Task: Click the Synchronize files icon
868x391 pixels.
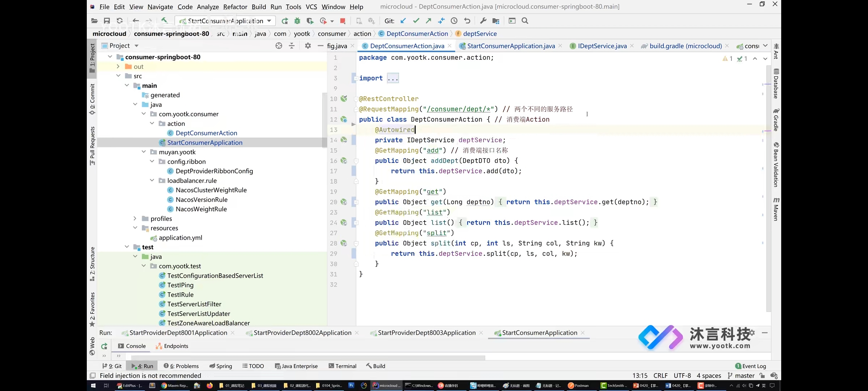Action: pyautogui.click(x=120, y=21)
